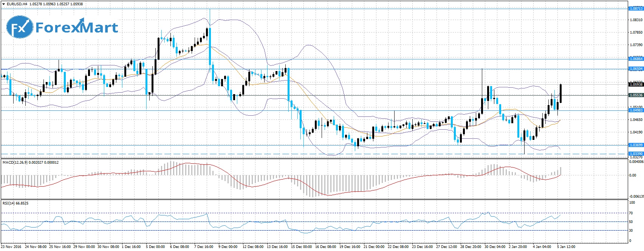The width and height of the screenshot is (644, 251).
Task: Click the 6 Dec 08:00 time label
Action: coord(180,247)
